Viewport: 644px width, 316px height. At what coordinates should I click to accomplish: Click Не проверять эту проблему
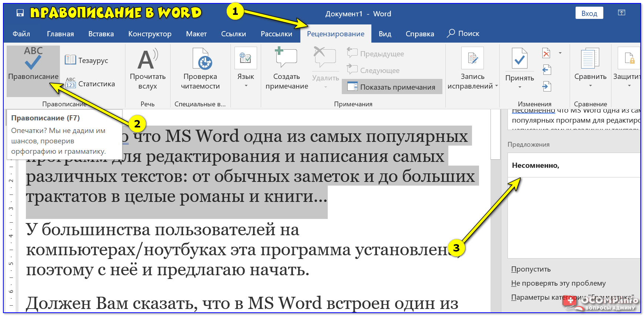coord(558,283)
